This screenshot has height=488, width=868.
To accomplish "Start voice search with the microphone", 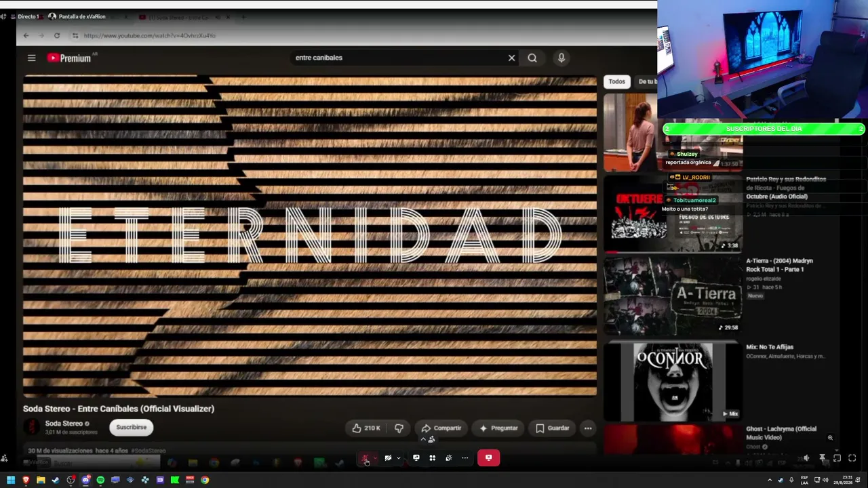I will pos(561,58).
